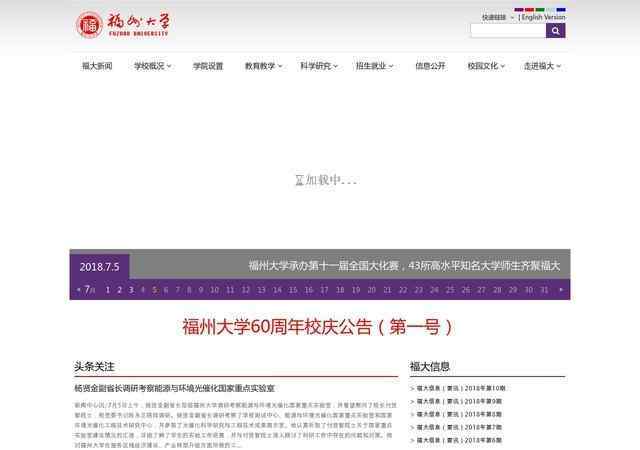Click the 7月 month label
This screenshot has width=640, height=450.
pos(89,290)
